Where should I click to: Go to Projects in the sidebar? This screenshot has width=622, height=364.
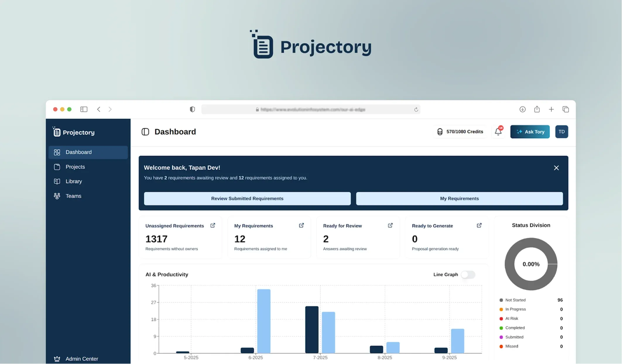75,167
